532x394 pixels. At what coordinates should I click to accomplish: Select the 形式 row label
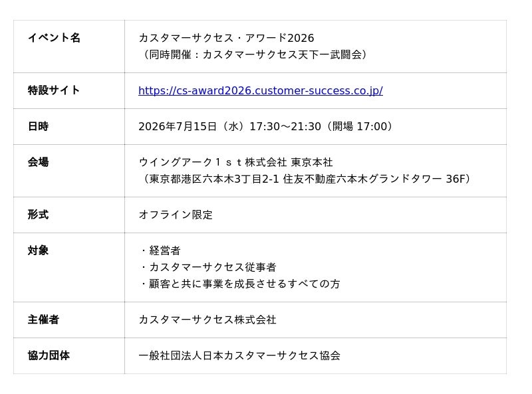pyautogui.click(x=38, y=215)
